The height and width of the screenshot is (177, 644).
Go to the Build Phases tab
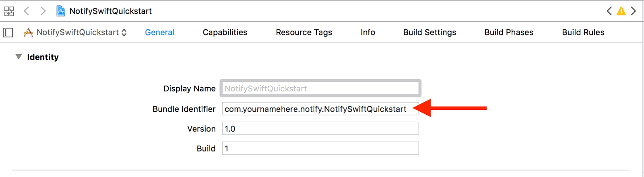509,33
